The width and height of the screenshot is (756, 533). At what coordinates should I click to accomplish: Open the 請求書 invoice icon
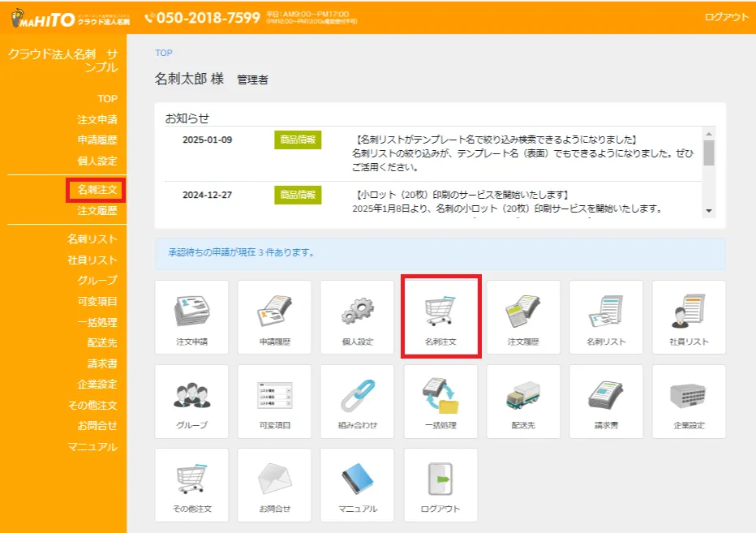[605, 400]
